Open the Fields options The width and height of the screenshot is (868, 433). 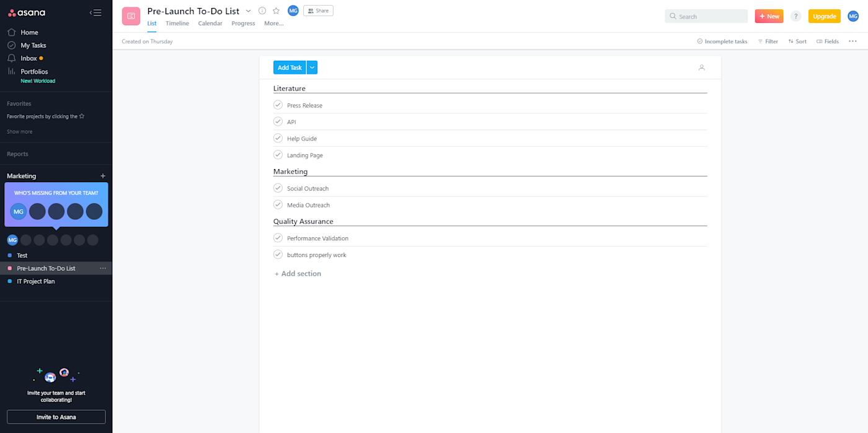click(828, 42)
